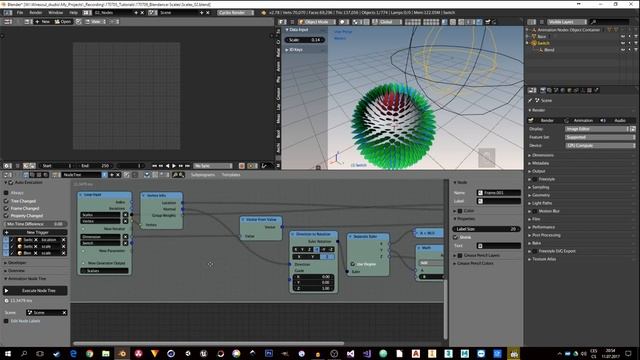The image size is (640, 360).
Task: Open the Device GPU Compute dropdown
Action: (x=600, y=145)
